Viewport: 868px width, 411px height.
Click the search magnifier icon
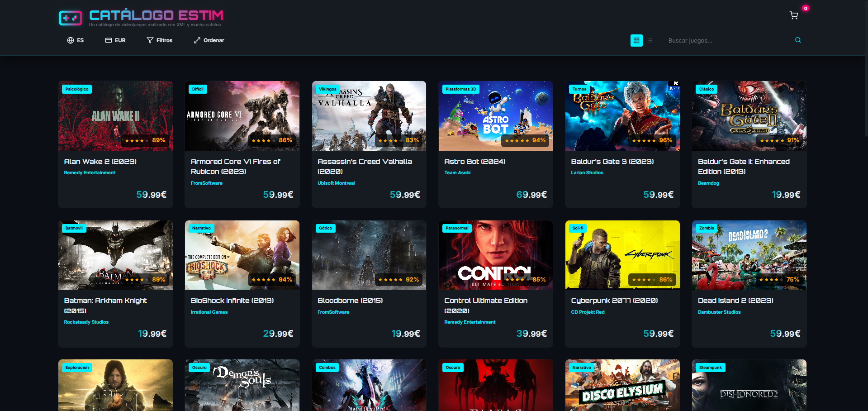[x=798, y=40]
